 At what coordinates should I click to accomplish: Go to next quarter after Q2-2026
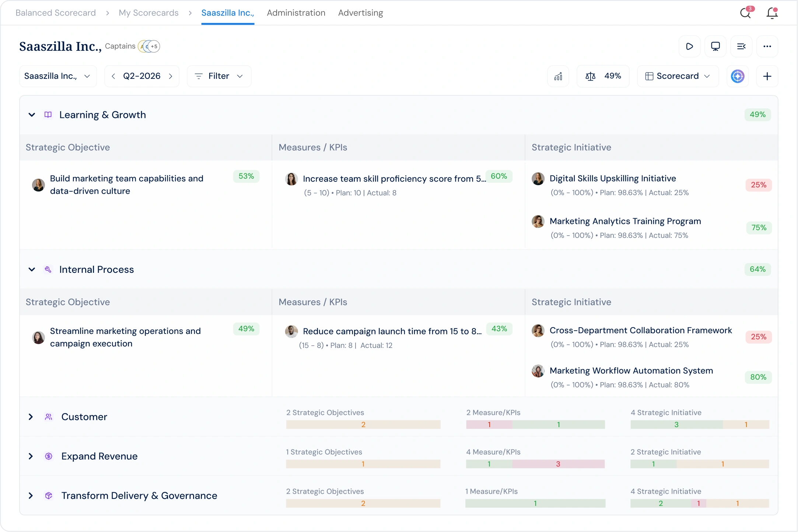171,76
